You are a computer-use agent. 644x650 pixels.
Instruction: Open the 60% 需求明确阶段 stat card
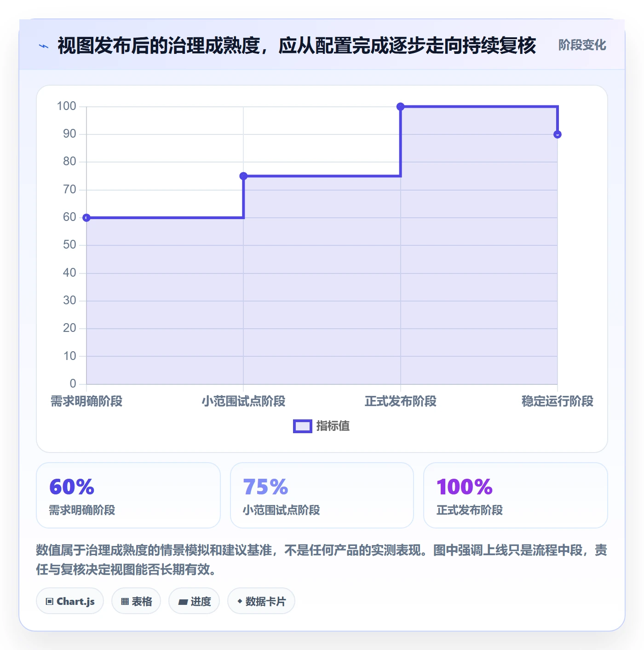[x=128, y=495]
